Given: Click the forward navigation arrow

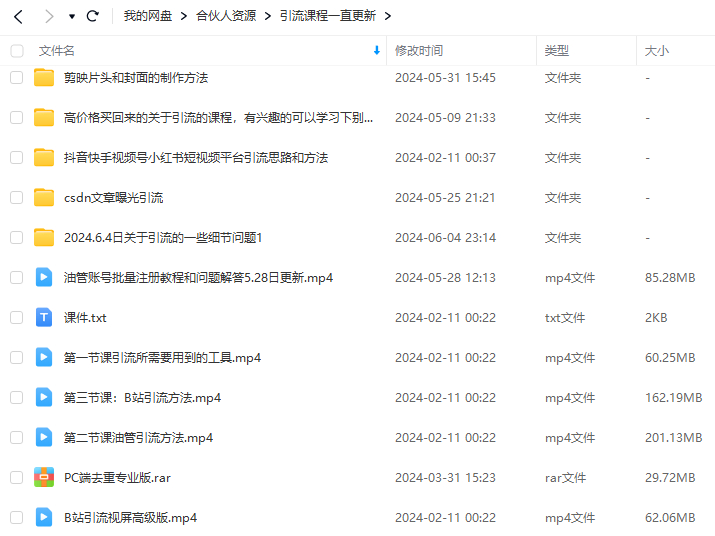Looking at the screenshot, I should coord(49,16).
